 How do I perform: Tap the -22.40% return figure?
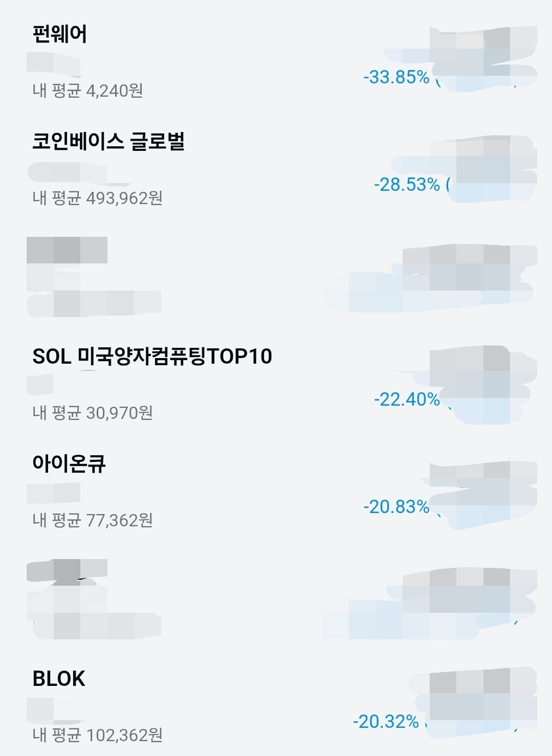(407, 399)
